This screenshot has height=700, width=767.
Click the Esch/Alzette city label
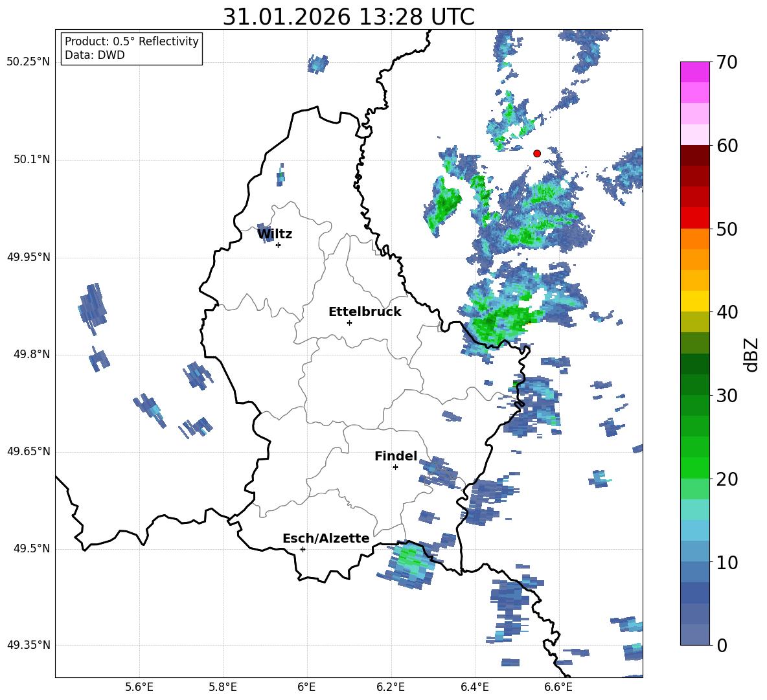(x=326, y=538)
